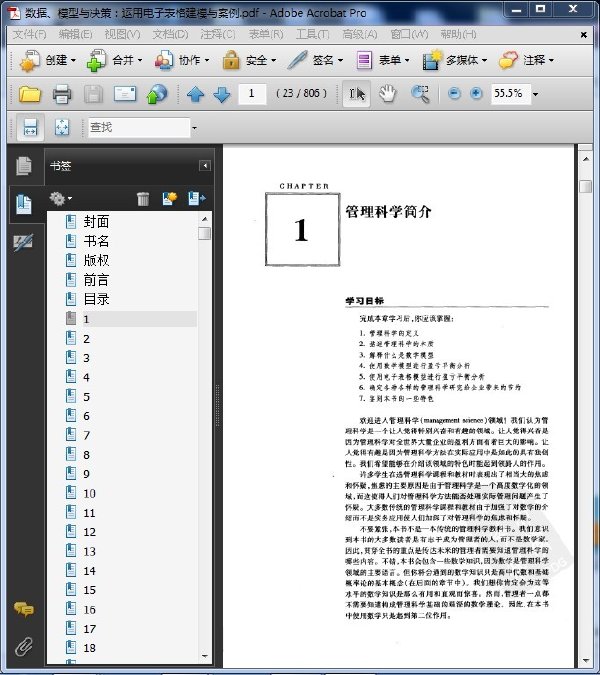This screenshot has height=675, width=600.
Task: Activate the Hand tool
Action: [387, 93]
